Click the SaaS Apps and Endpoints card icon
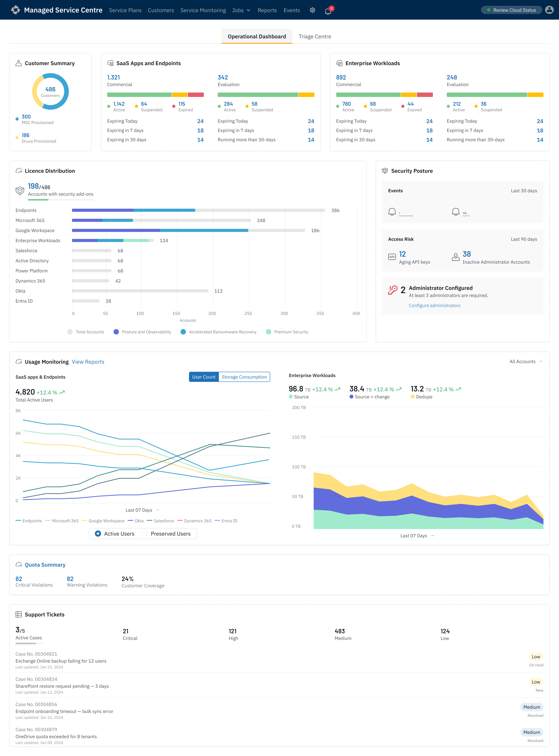559x756 pixels. [x=110, y=63]
